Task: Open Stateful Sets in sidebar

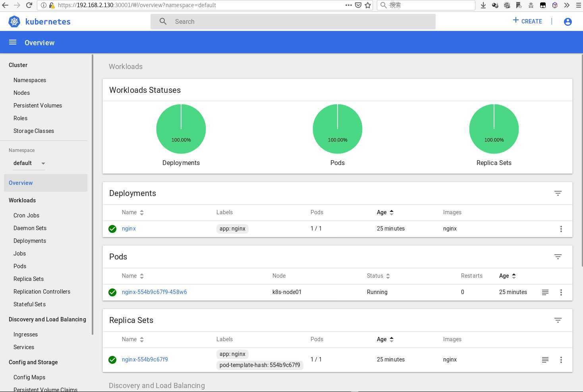Action: (29, 304)
